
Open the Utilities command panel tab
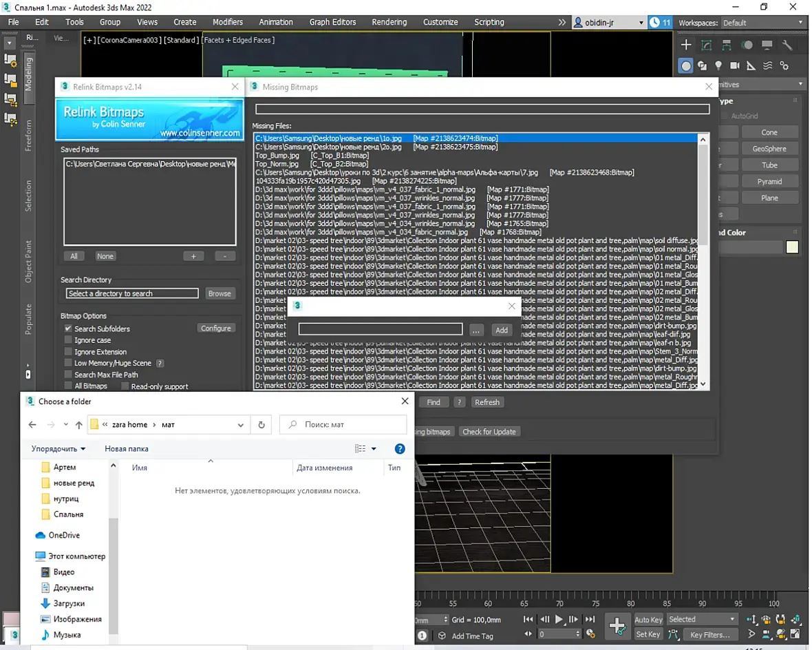[787, 45]
